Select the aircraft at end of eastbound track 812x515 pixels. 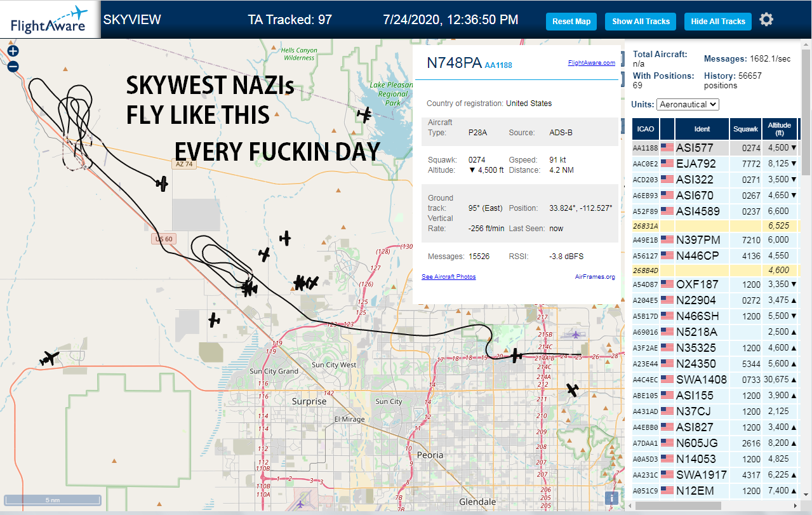click(517, 356)
